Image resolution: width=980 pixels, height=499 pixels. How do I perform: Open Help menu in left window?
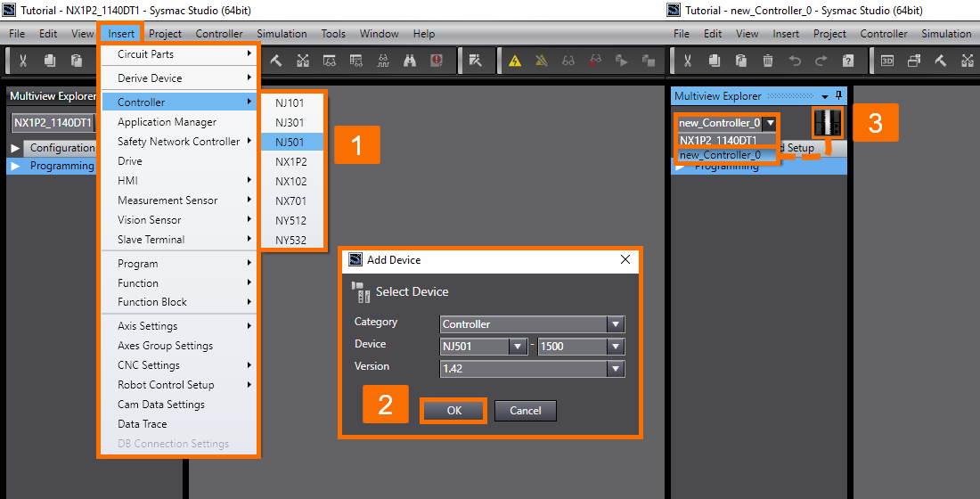tap(424, 34)
